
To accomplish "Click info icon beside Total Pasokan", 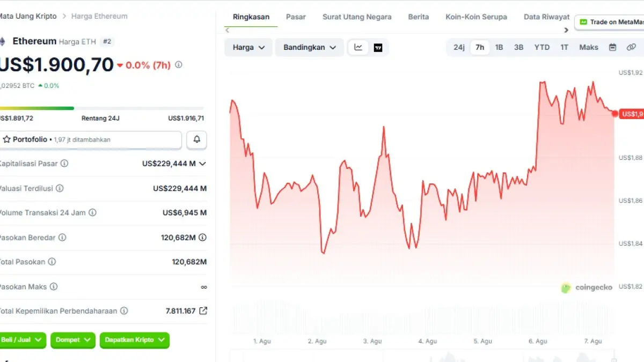I will click(x=52, y=262).
